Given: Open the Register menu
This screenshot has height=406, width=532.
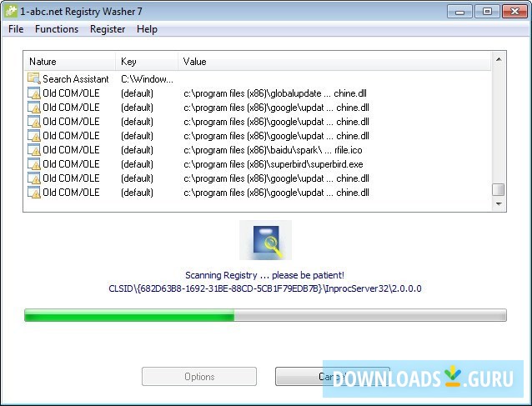Looking at the screenshot, I should point(108,29).
